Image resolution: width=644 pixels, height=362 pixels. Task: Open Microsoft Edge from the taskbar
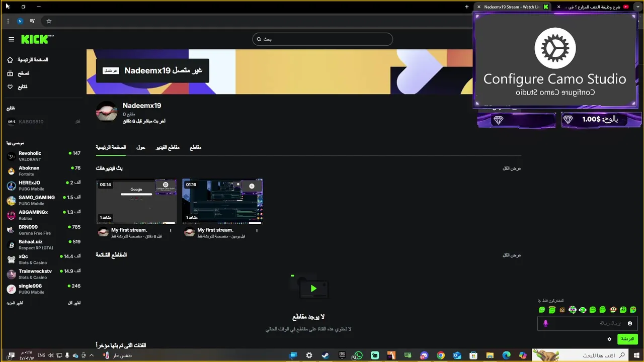tap(506, 355)
